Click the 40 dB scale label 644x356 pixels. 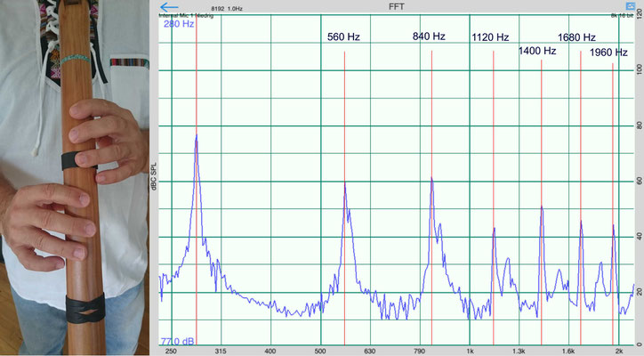(639, 237)
